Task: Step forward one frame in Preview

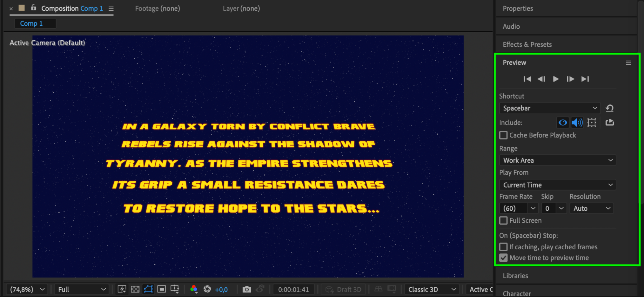Action: click(x=570, y=79)
